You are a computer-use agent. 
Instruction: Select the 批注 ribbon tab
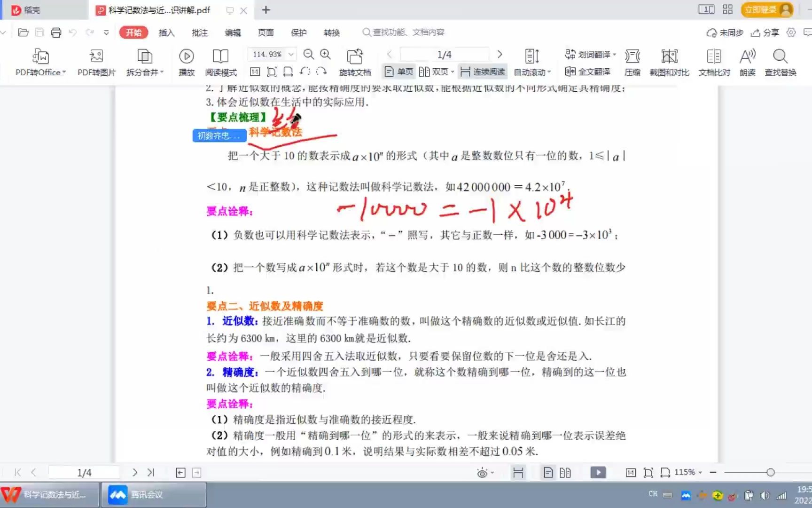pyautogui.click(x=200, y=32)
